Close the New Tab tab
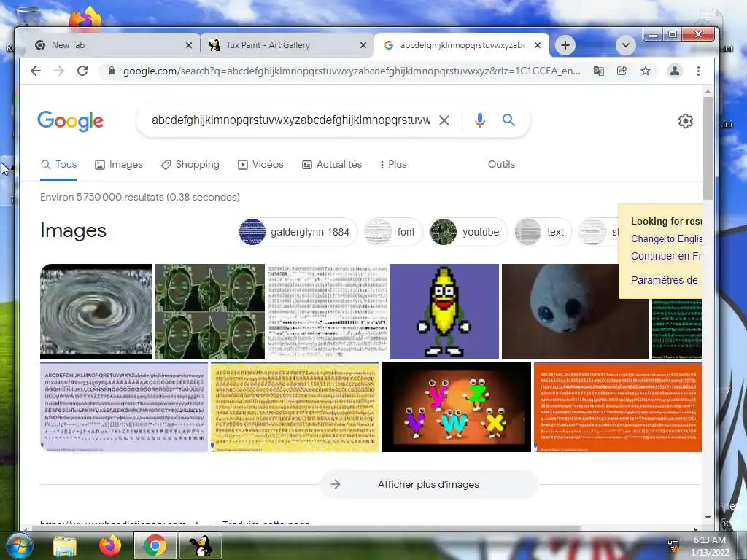 pyautogui.click(x=189, y=45)
